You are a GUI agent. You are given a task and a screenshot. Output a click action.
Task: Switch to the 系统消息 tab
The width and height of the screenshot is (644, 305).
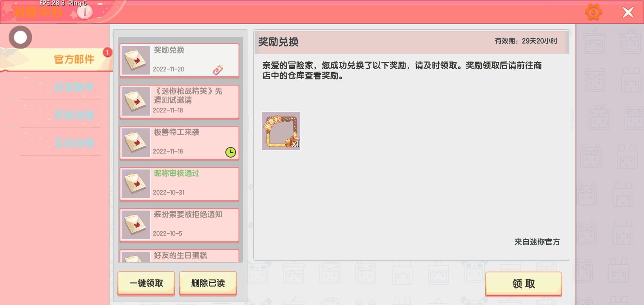[x=74, y=115]
